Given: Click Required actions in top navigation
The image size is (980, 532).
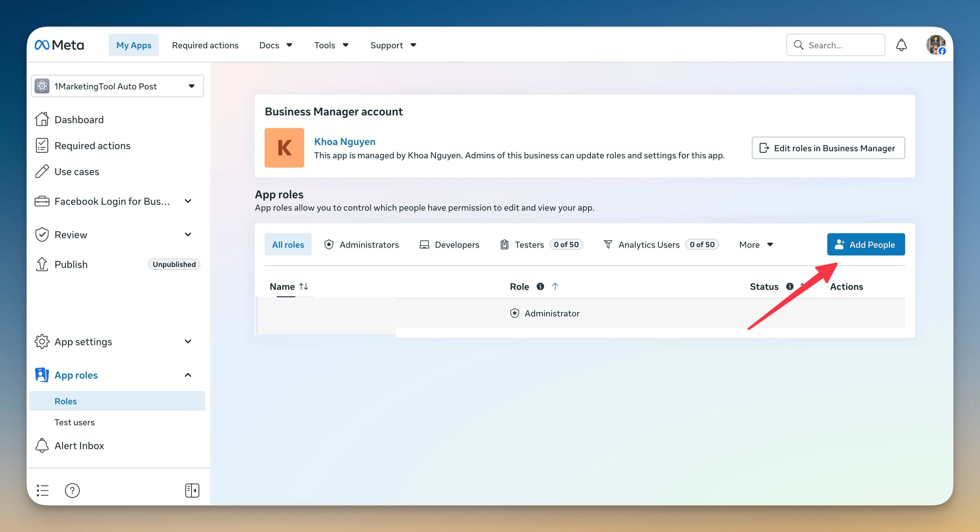Looking at the screenshot, I should pos(205,45).
